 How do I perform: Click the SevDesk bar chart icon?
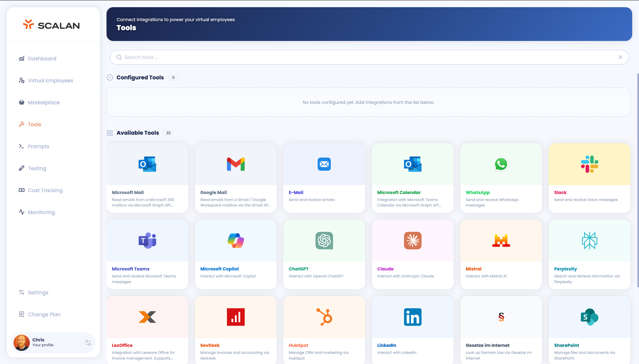pos(236,317)
